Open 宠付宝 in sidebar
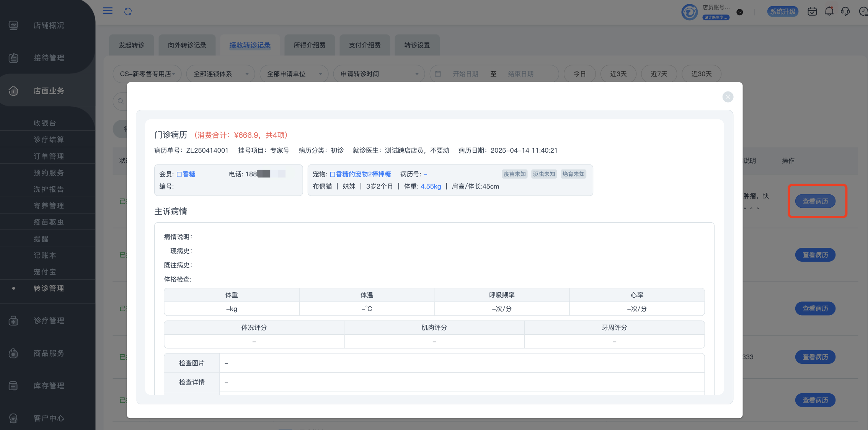 click(x=45, y=272)
